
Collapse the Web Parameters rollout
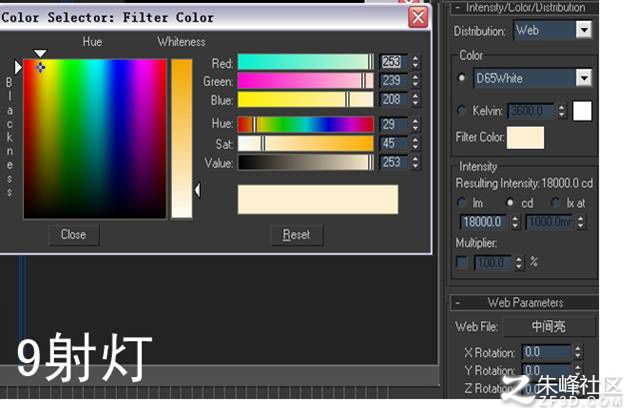pyautogui.click(x=525, y=303)
